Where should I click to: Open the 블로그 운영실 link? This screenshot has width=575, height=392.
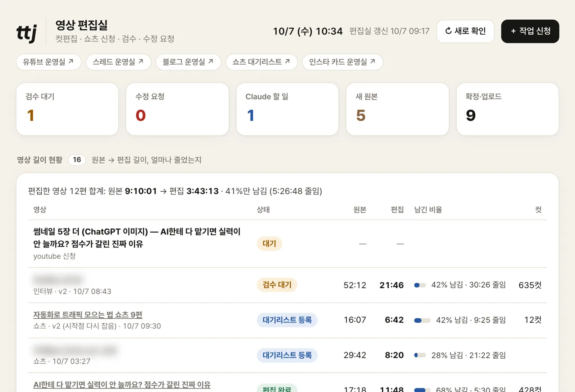188,62
